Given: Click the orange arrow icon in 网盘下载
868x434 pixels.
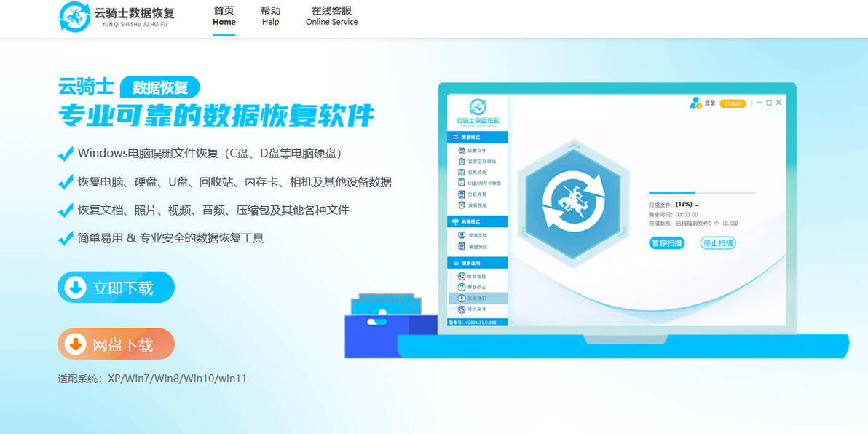Looking at the screenshot, I should click(75, 344).
